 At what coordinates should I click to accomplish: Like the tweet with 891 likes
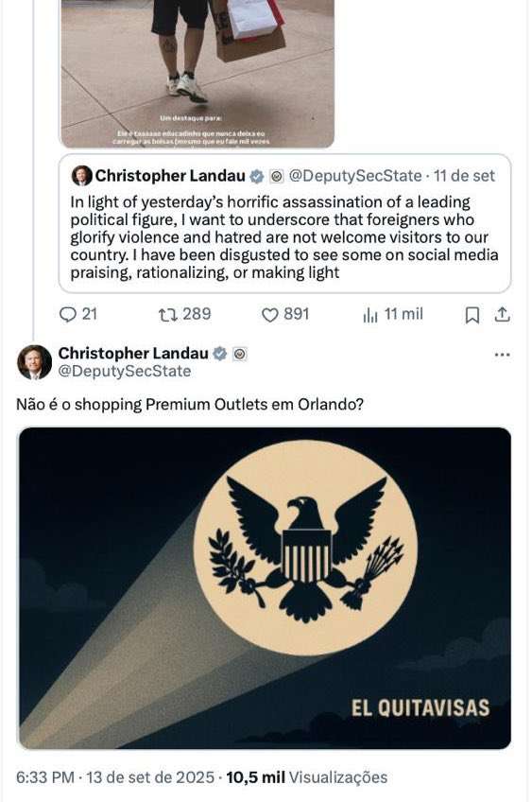coord(269,315)
